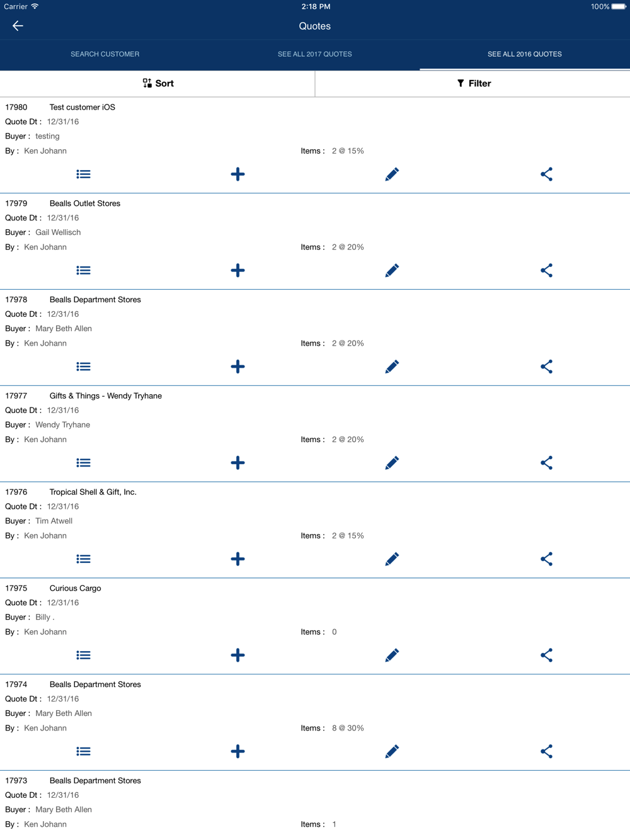Open item list for quote 17980
The image size is (630, 840).
coord(83,174)
